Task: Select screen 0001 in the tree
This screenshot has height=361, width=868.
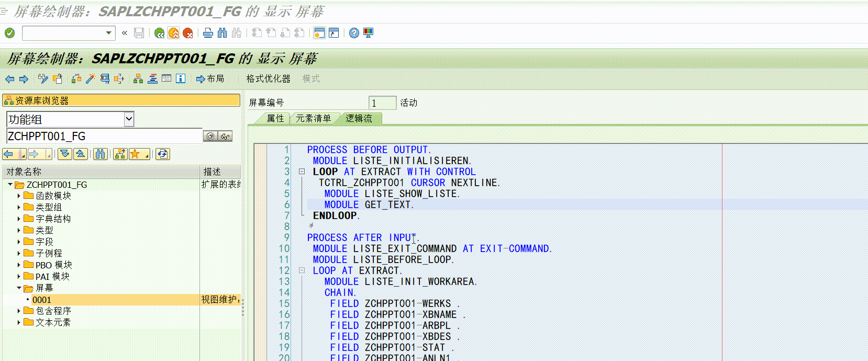Action: [x=42, y=300]
